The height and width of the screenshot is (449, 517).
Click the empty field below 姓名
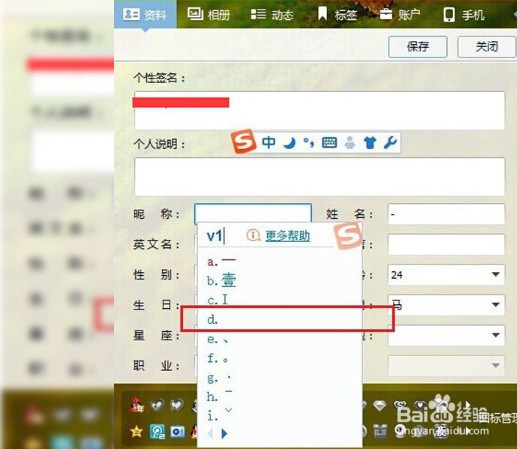(446, 244)
